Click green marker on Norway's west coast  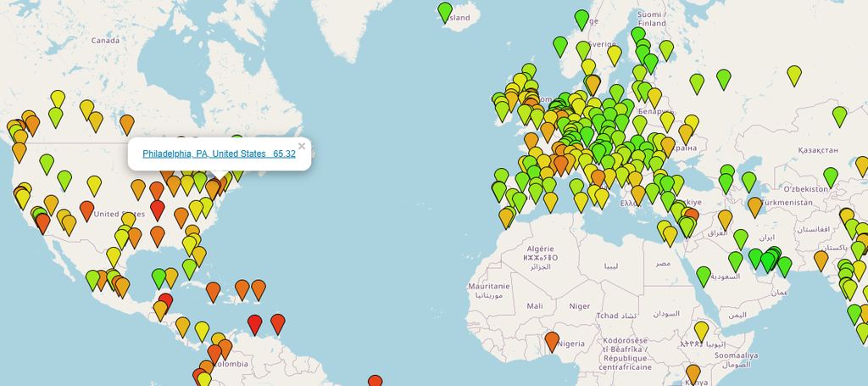[560, 47]
